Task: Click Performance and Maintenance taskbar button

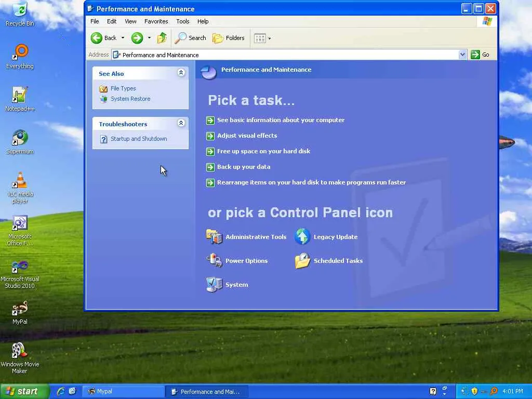Action: click(x=207, y=392)
